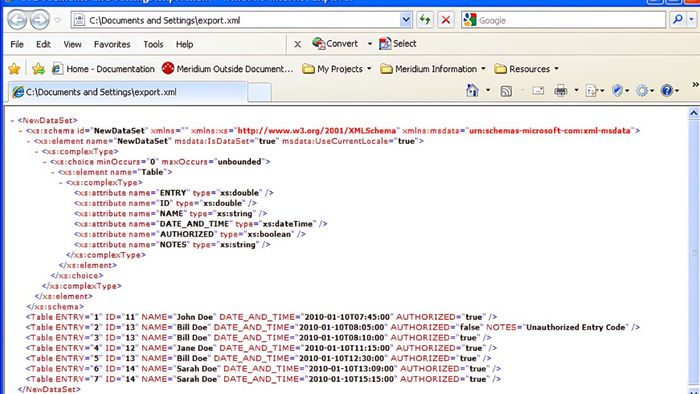The height and width of the screenshot is (394, 700).
Task: Click the RSS Feeds icon
Action: (x=506, y=91)
